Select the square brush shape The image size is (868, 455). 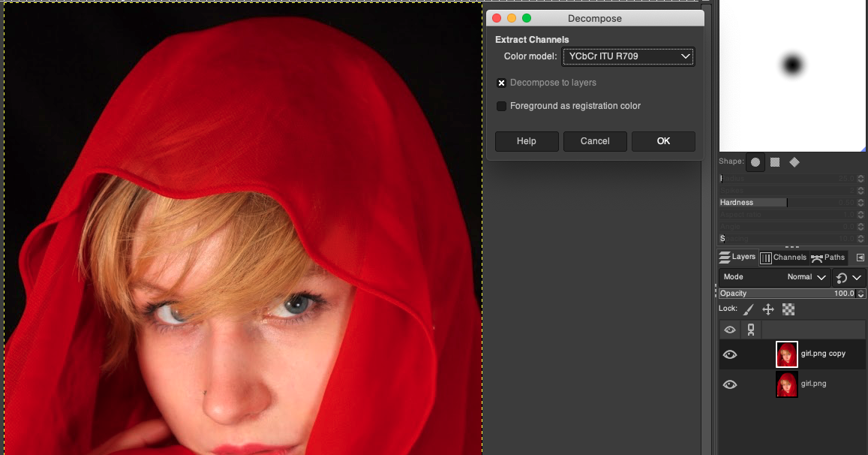point(775,162)
